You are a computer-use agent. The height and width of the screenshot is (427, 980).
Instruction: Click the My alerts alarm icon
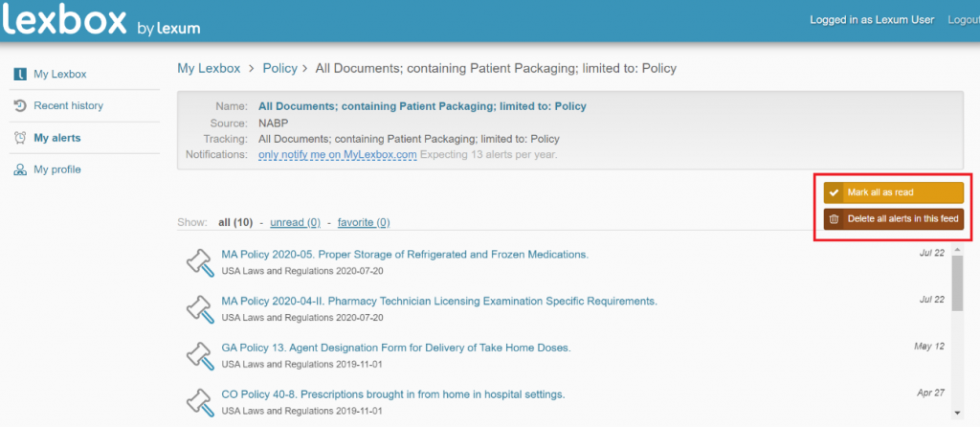coord(20,138)
